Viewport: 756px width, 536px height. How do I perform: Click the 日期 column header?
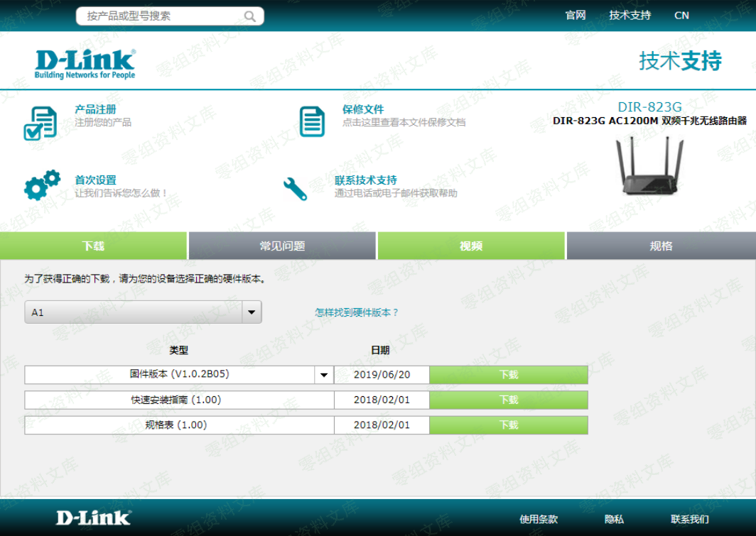pos(380,350)
